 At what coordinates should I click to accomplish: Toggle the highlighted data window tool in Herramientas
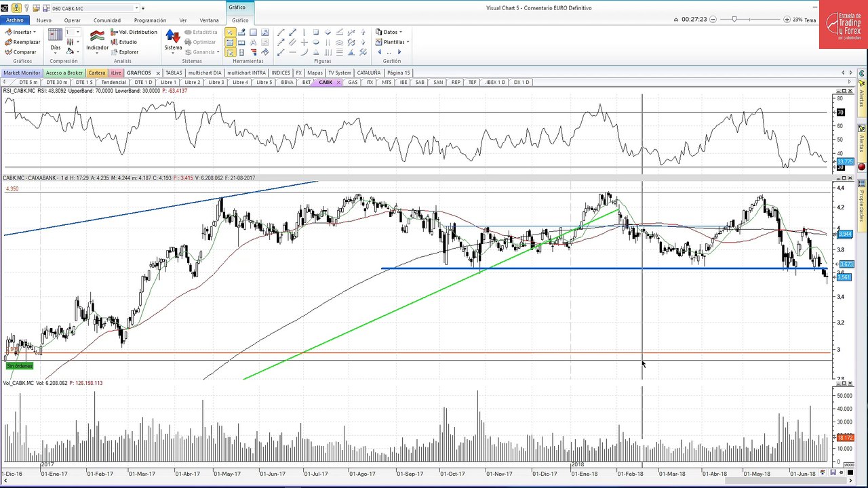(x=230, y=42)
